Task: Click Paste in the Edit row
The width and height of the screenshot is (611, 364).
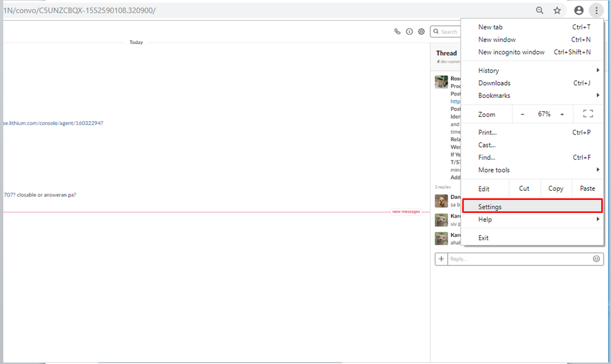Action: [587, 188]
